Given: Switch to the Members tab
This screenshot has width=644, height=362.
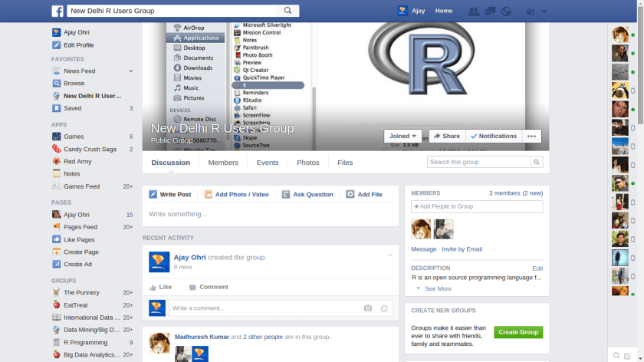Looking at the screenshot, I should coord(223,163).
